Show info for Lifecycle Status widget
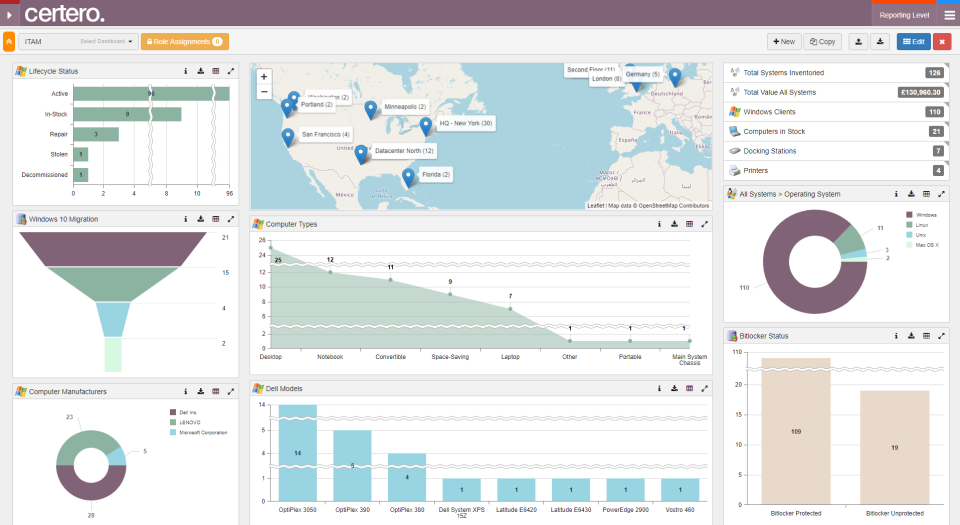960x525 pixels. [186, 71]
